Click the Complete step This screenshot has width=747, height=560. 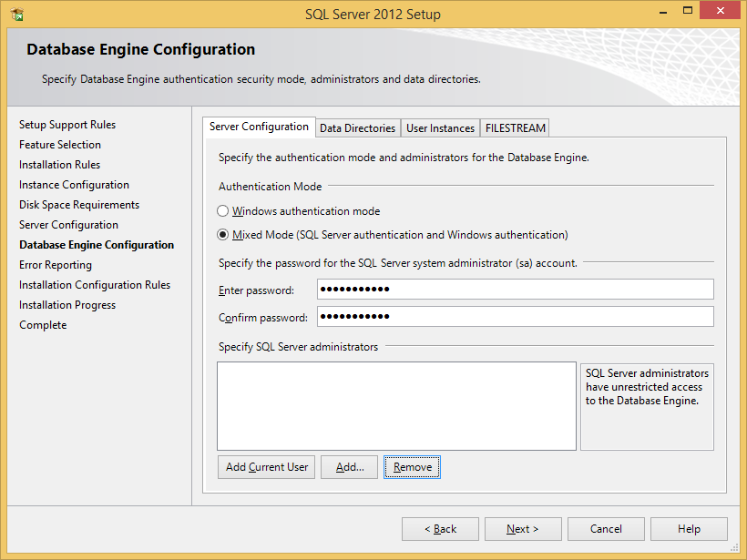click(43, 325)
